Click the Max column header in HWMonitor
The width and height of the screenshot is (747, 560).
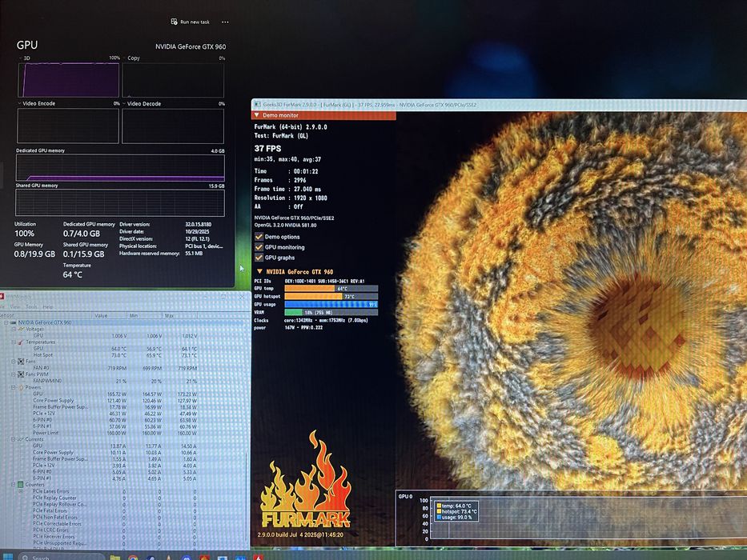coord(169,315)
